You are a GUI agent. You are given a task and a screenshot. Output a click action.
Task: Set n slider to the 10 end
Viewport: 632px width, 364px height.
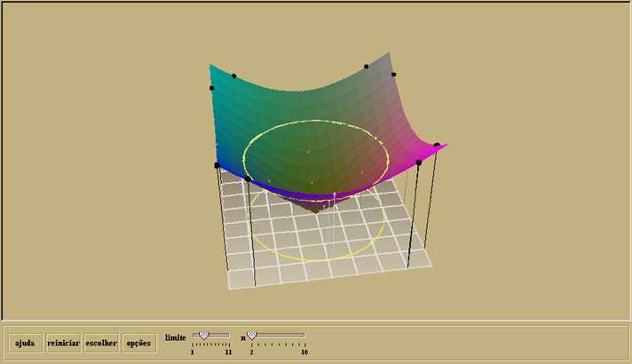(x=304, y=335)
